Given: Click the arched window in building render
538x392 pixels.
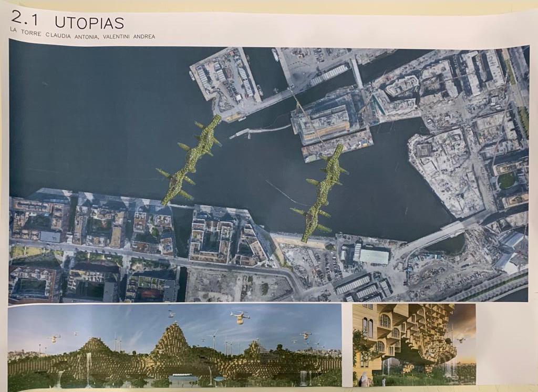Looking at the screenshot, I should click(385, 321).
